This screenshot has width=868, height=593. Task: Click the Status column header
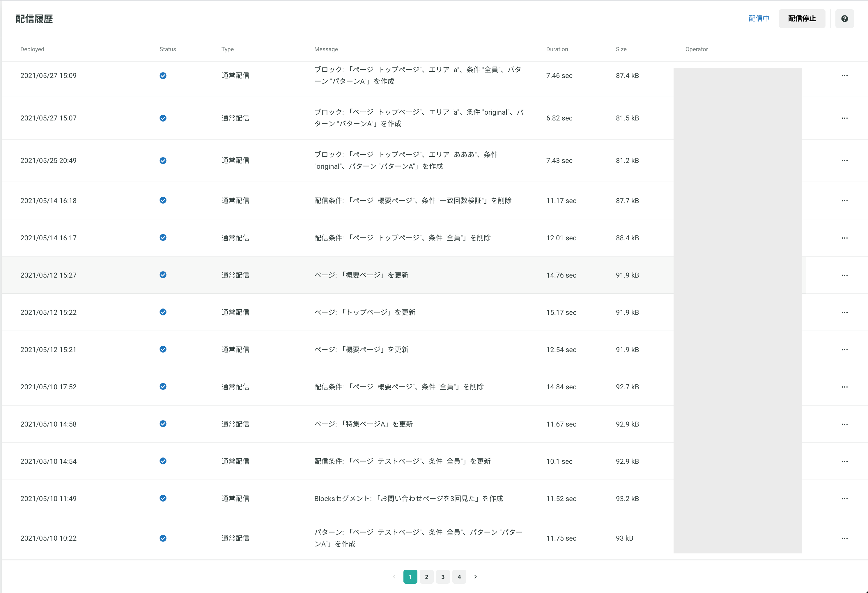[x=168, y=49]
